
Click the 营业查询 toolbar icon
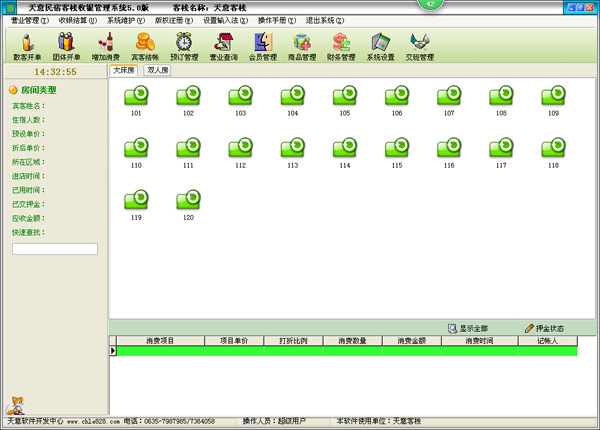(x=225, y=46)
